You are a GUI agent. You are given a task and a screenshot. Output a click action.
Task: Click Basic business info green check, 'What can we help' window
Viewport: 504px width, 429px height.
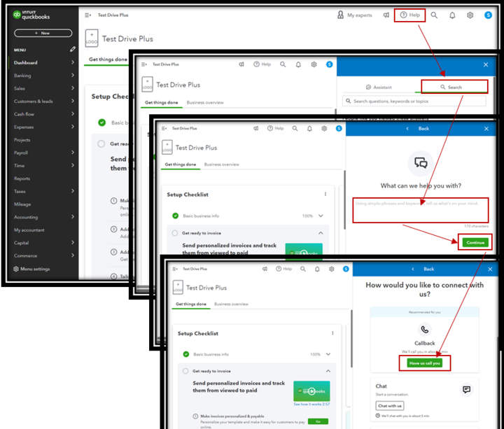(175, 216)
